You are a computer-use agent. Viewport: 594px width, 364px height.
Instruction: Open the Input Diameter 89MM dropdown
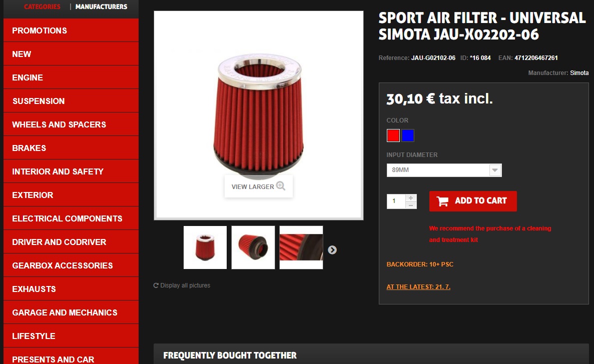coord(444,170)
